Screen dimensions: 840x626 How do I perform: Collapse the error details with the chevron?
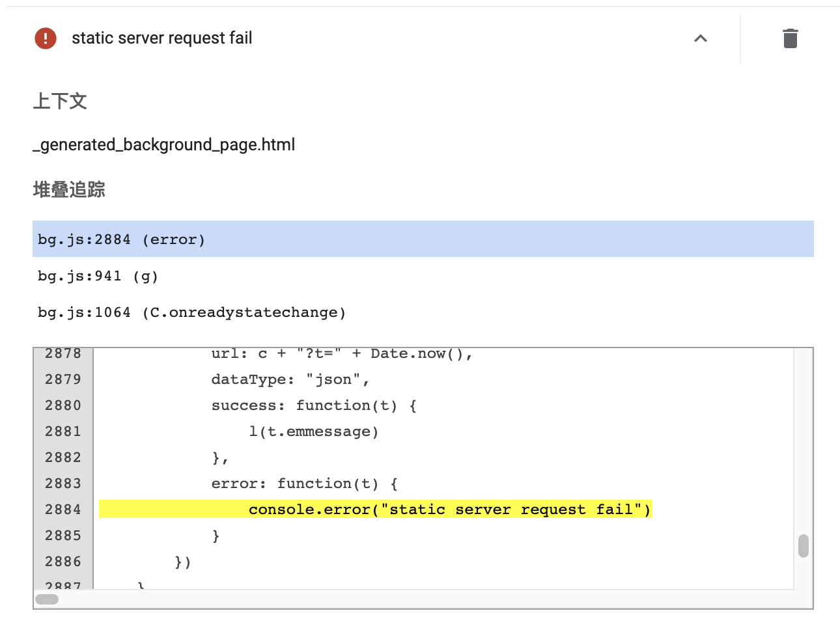[x=701, y=39]
